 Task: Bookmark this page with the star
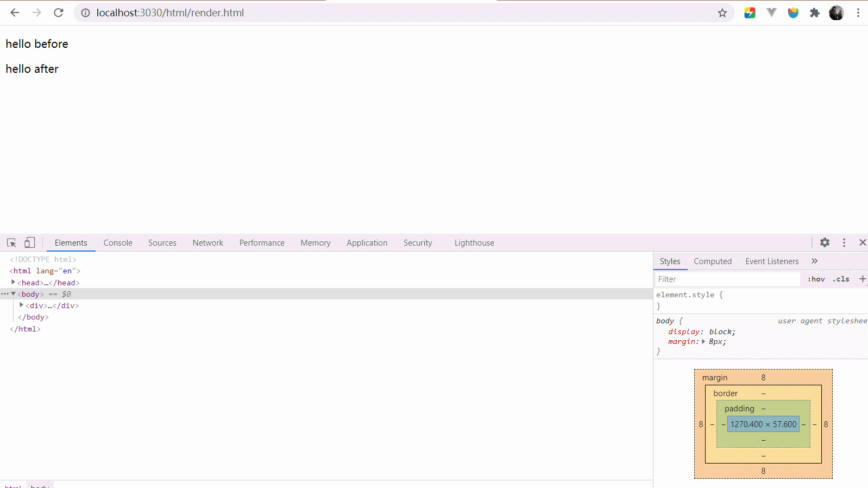(722, 13)
